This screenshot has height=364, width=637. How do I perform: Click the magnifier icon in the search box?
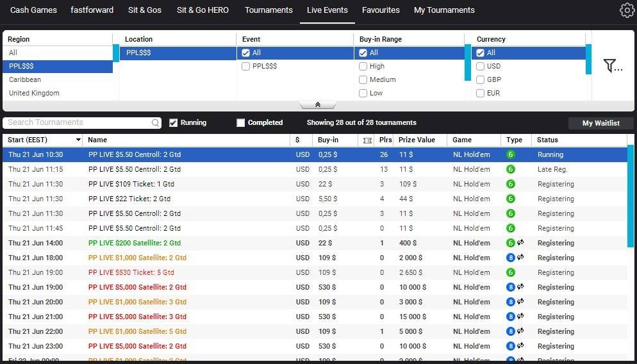click(x=156, y=123)
